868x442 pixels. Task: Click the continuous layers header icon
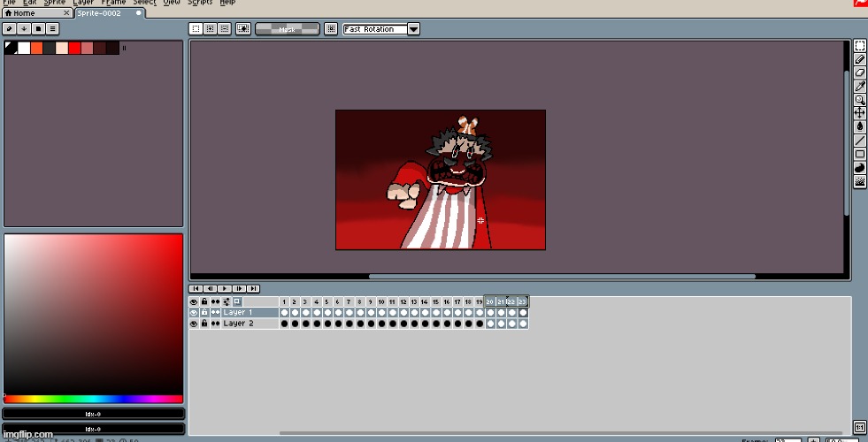point(215,302)
